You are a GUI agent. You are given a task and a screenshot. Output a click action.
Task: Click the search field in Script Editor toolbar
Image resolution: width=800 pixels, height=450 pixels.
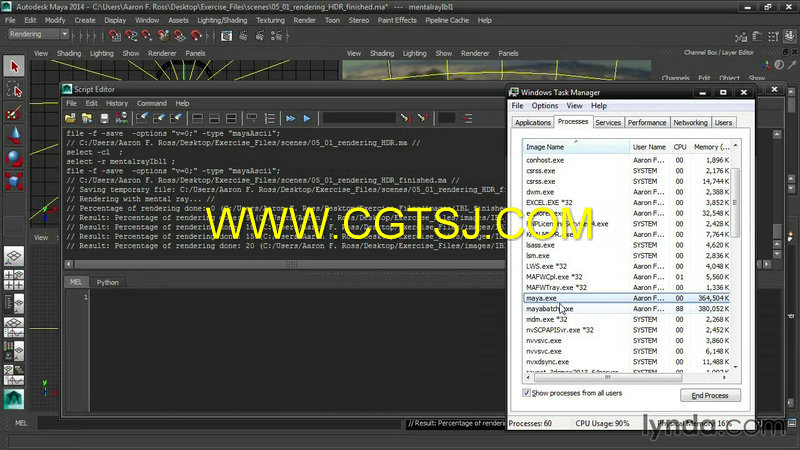pos(359,118)
